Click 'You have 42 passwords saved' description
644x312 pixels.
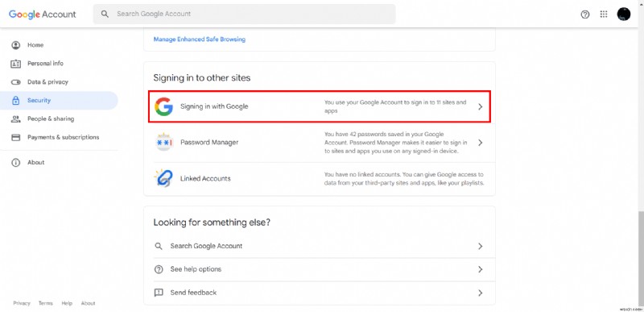pos(395,143)
